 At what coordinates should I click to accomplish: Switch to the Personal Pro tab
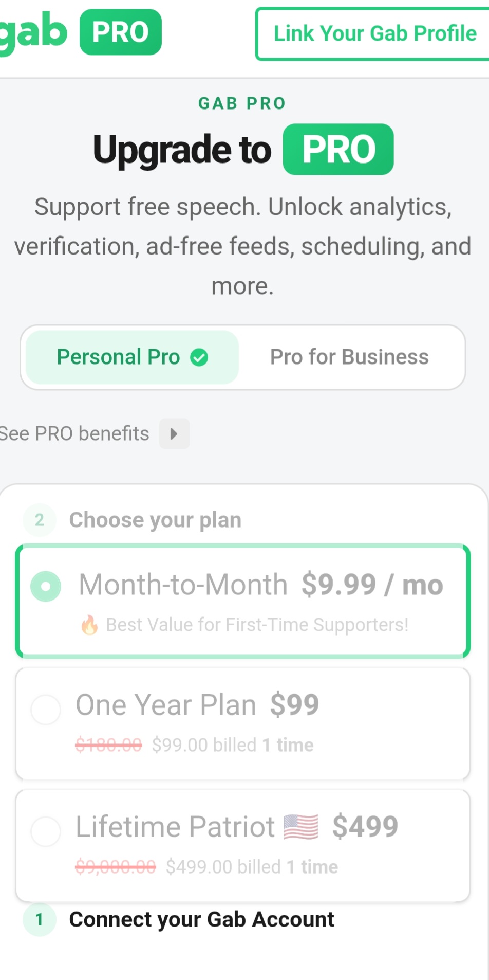(132, 357)
